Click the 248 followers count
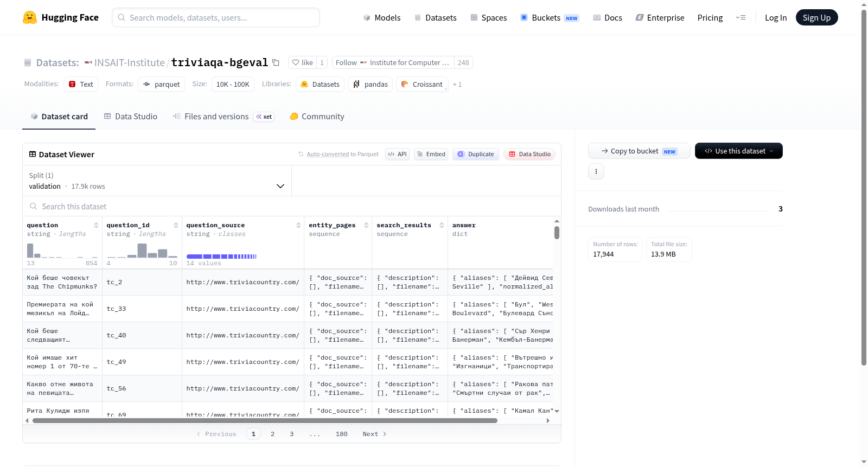 (463, 62)
